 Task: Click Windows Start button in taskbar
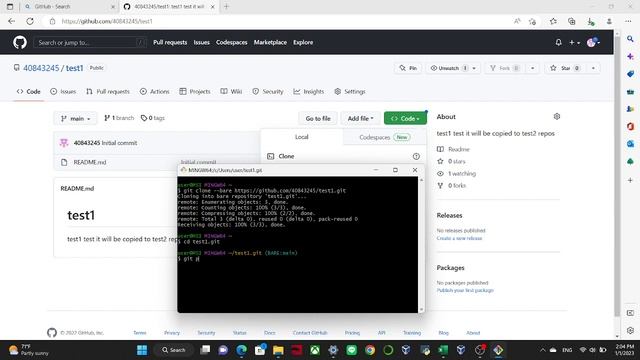(x=142, y=350)
